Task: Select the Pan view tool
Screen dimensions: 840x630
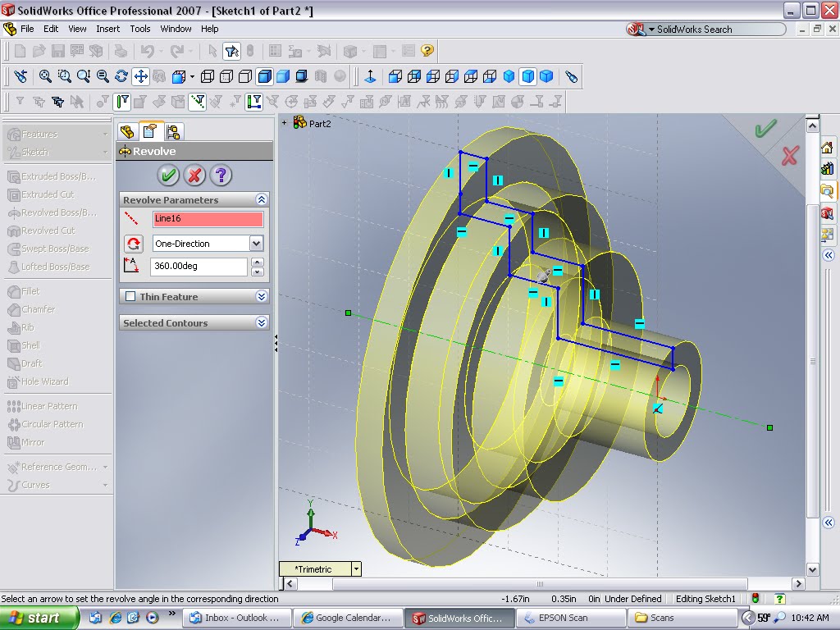Action: click(x=141, y=76)
